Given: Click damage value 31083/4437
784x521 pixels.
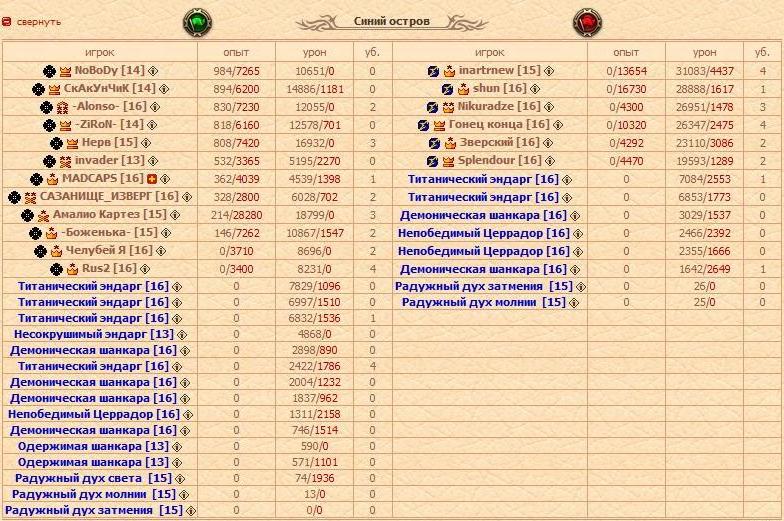Looking at the screenshot, I should (x=704, y=71).
